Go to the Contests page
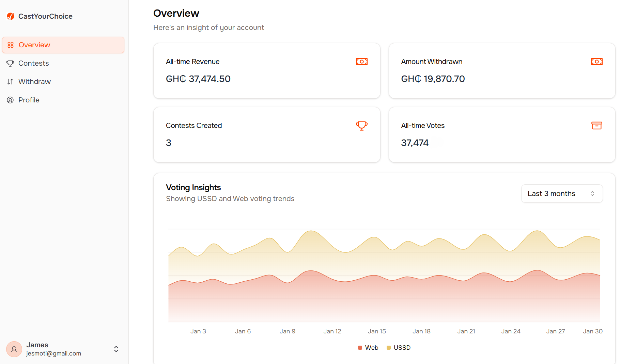 tap(34, 63)
